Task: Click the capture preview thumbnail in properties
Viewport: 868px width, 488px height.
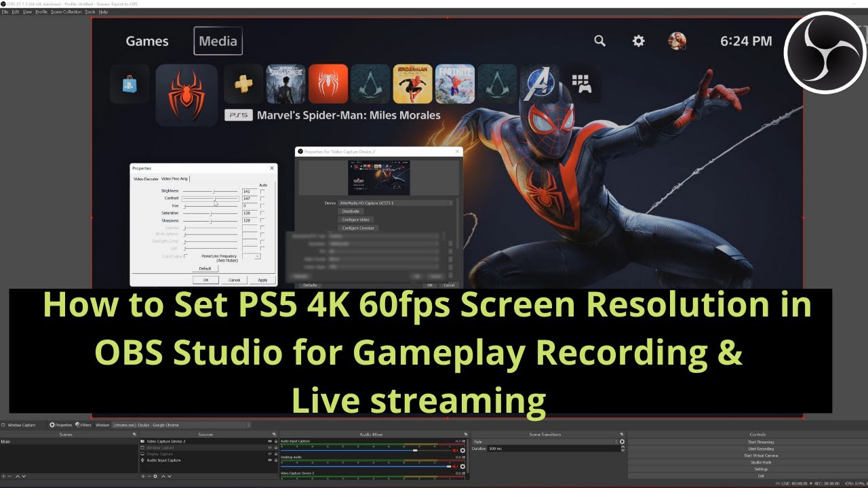Action: [x=379, y=178]
